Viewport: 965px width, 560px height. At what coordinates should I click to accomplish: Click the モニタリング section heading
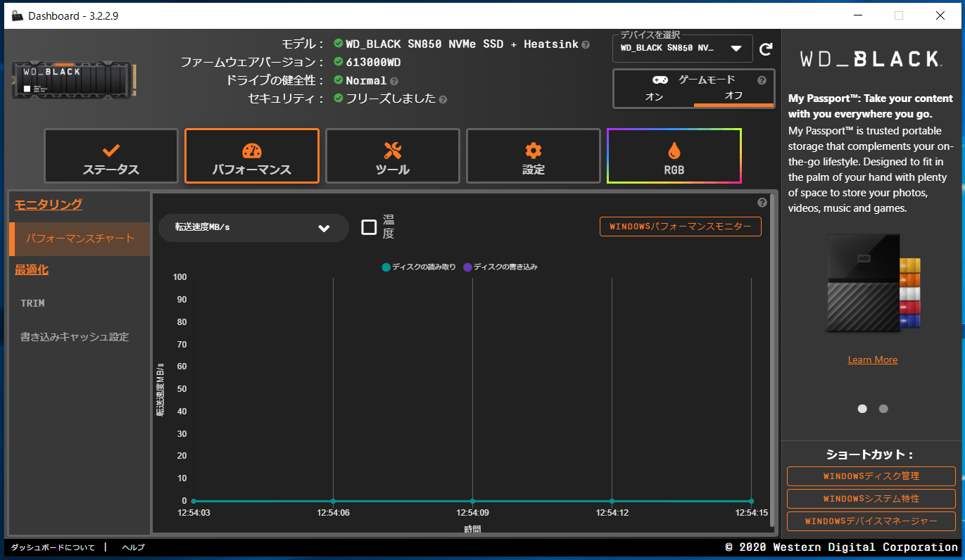click(x=49, y=205)
